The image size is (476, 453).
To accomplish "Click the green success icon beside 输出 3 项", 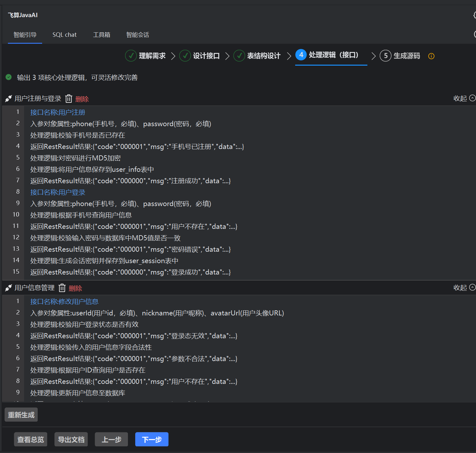I will 9,77.
